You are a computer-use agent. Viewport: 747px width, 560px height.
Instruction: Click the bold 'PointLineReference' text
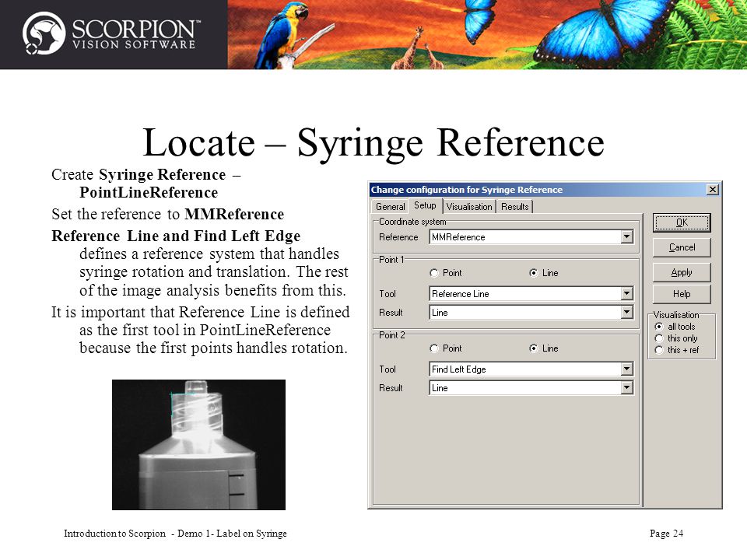point(149,192)
